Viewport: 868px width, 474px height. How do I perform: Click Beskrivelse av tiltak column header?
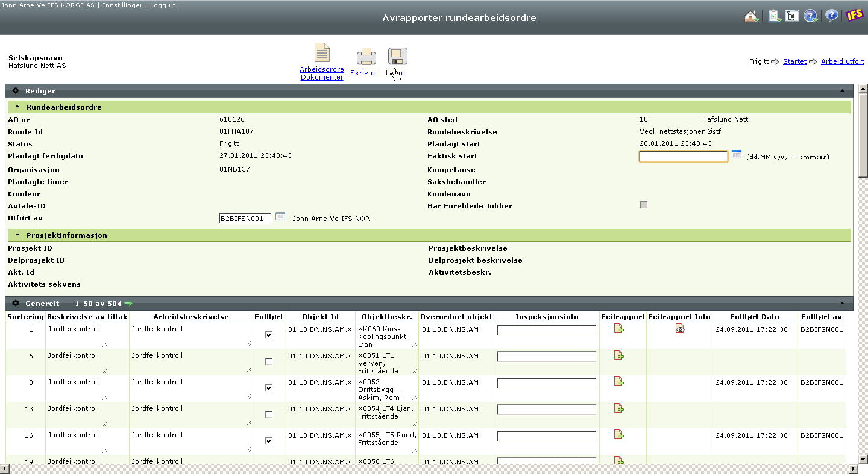tap(86, 317)
